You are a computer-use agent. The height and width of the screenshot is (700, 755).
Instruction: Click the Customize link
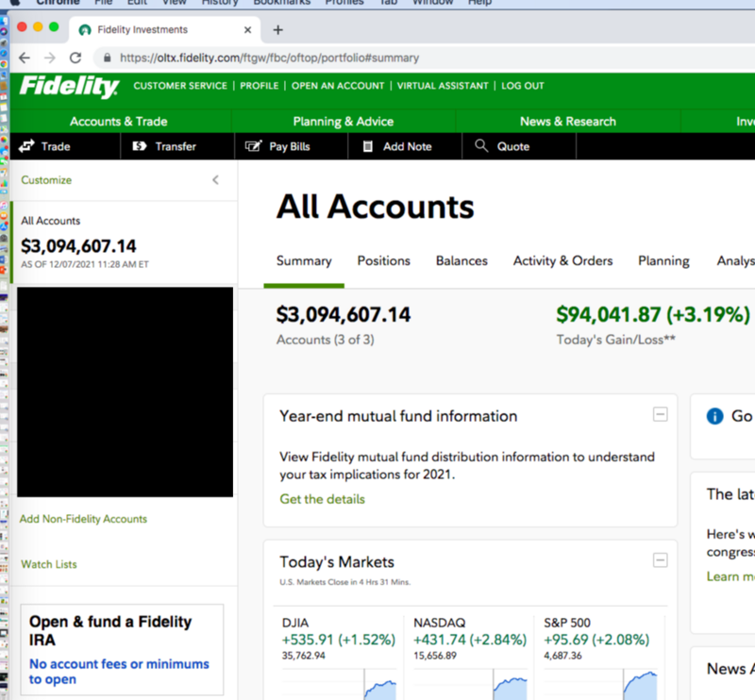(46, 180)
